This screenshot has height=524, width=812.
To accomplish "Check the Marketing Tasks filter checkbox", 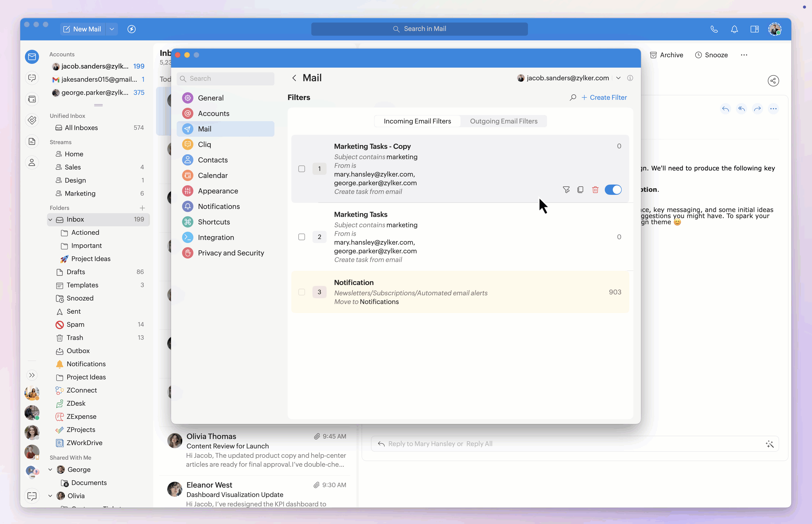I will pyautogui.click(x=302, y=237).
